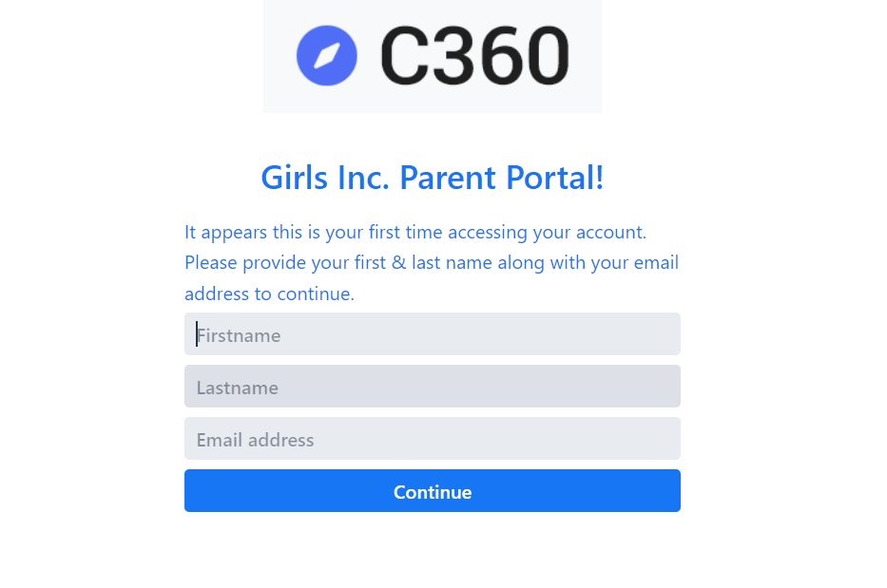
Task: Submit the form with the Continue button
Action: (x=433, y=491)
